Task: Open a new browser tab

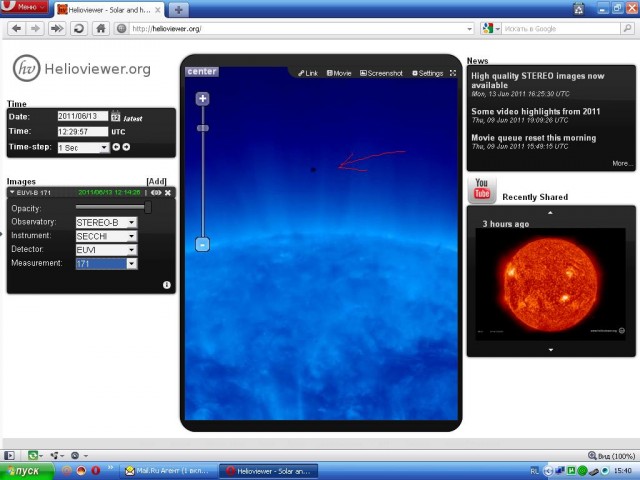Action: [x=178, y=10]
